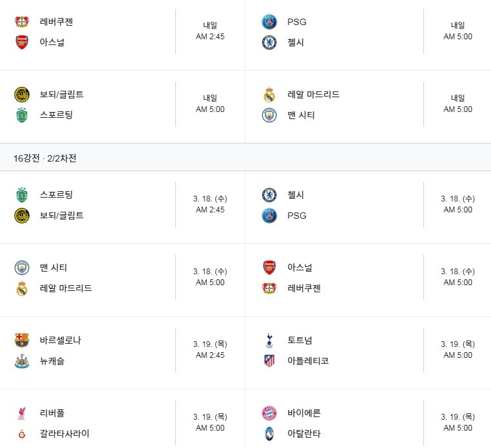Screen dimensions: 491x448
Task: Click Sporting crest in the 3. 18. match
Action: 22,194
